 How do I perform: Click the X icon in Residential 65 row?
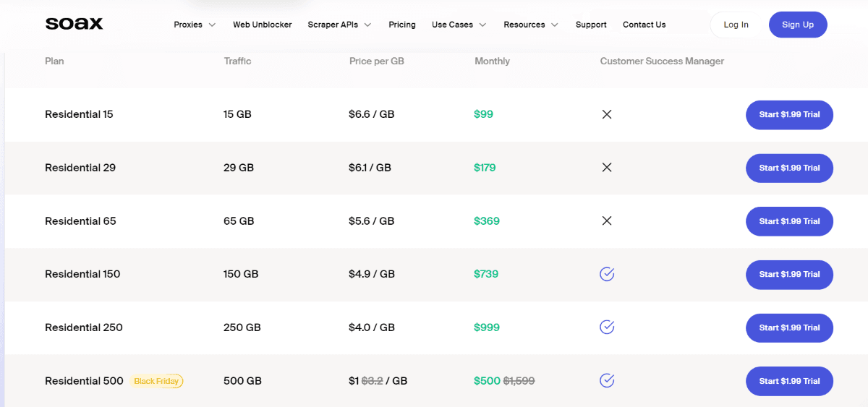click(x=607, y=221)
